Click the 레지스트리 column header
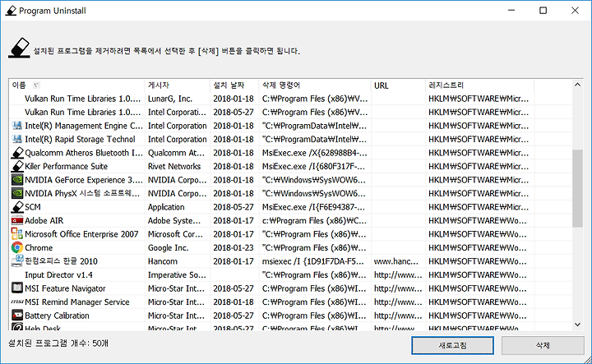This screenshot has height=364, width=592. tap(479, 85)
